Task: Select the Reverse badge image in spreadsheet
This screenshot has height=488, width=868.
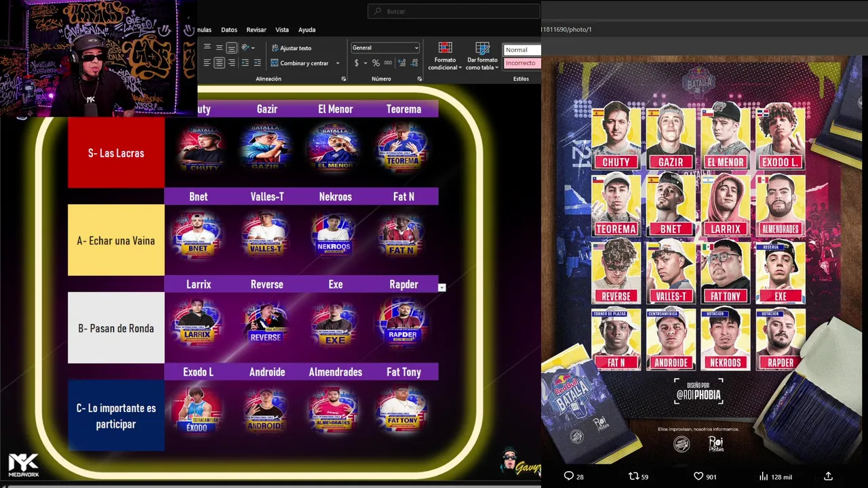Action: (x=266, y=323)
